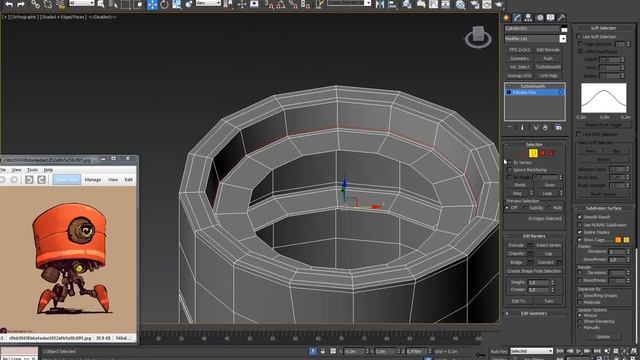Collapse the Selection rollout header
The image size is (640, 360).
pyautogui.click(x=534, y=144)
